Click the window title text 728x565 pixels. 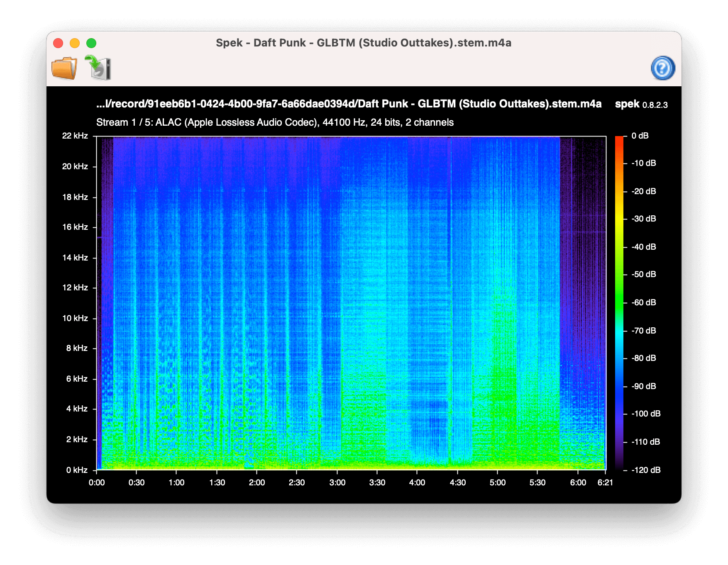(x=364, y=43)
